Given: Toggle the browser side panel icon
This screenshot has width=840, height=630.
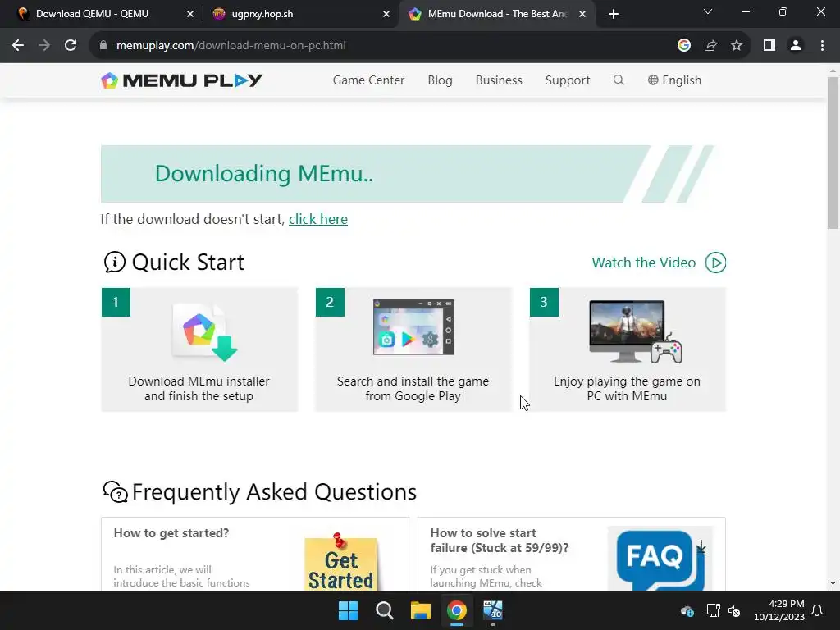Looking at the screenshot, I should point(769,46).
